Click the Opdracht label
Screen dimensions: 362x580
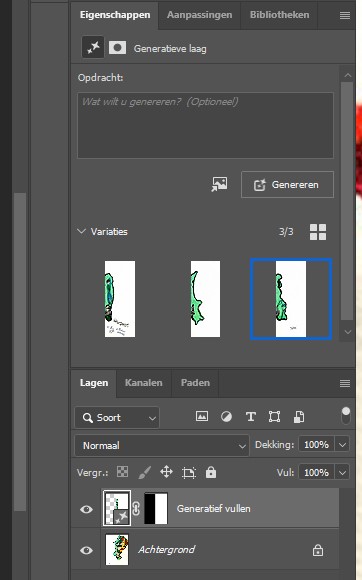pos(100,78)
